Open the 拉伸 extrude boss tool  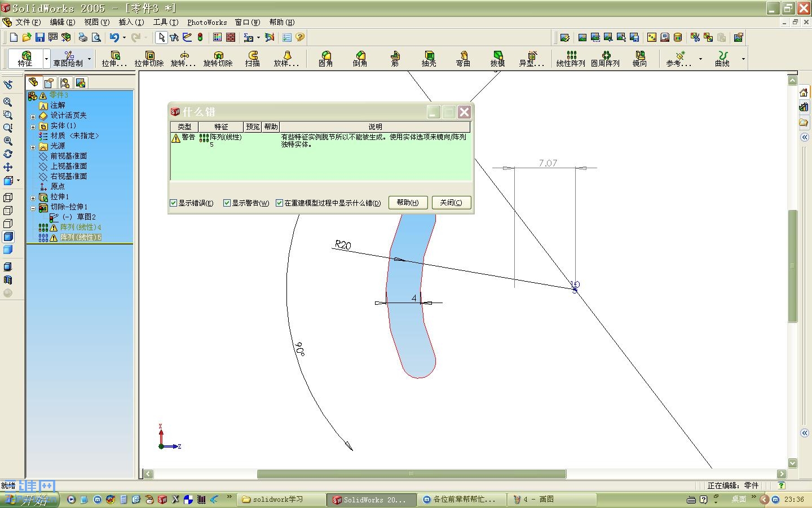(x=114, y=59)
